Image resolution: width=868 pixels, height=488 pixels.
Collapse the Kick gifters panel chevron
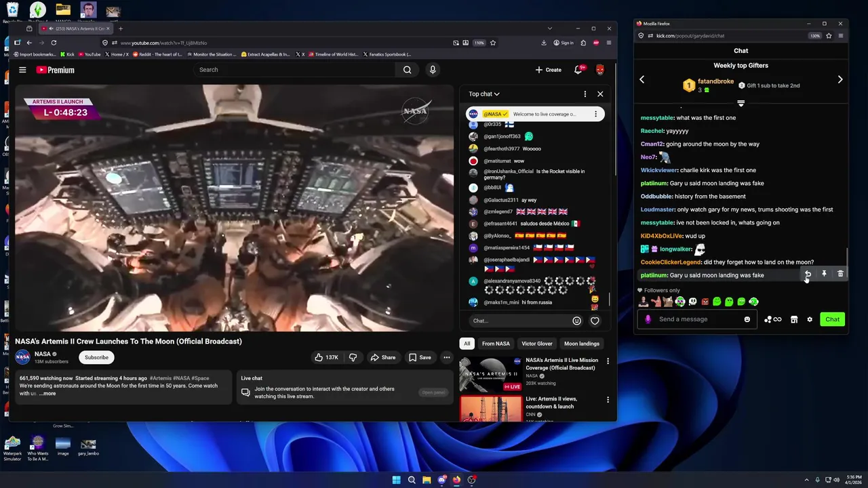(x=741, y=103)
